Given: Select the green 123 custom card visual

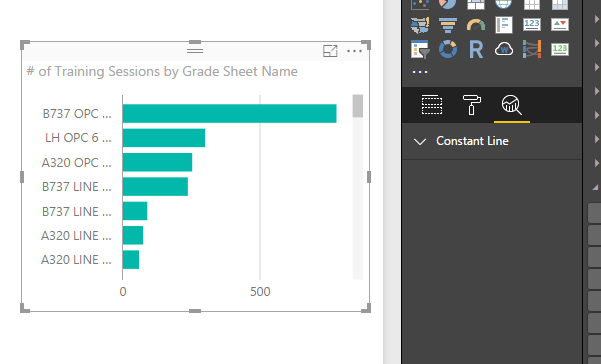Looking at the screenshot, I should 560,49.
